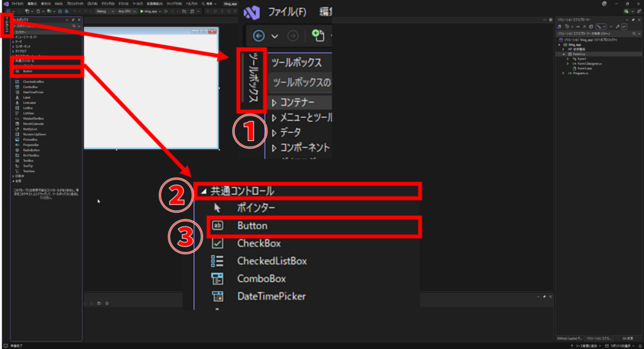
Task: Switch to the GitHub Copilot tab
Action: (x=569, y=338)
